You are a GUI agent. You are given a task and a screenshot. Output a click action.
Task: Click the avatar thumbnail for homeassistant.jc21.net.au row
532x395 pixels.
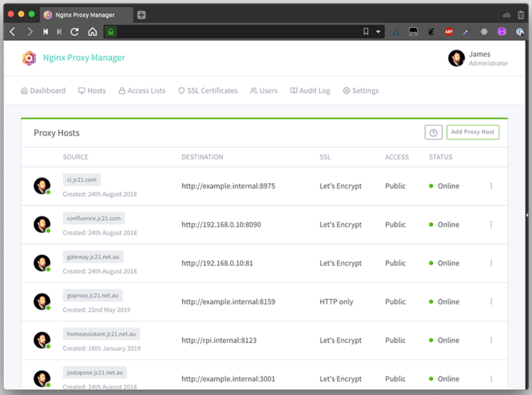42,340
